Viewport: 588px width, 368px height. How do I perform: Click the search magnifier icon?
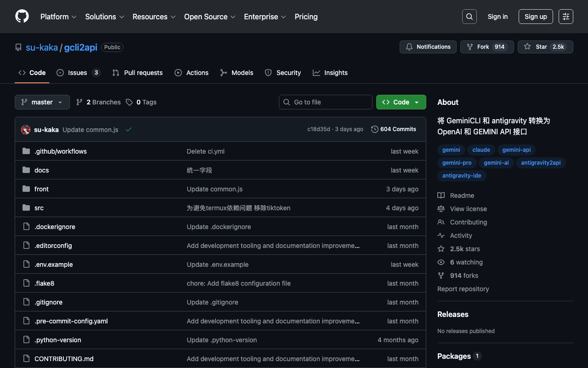pos(469,17)
